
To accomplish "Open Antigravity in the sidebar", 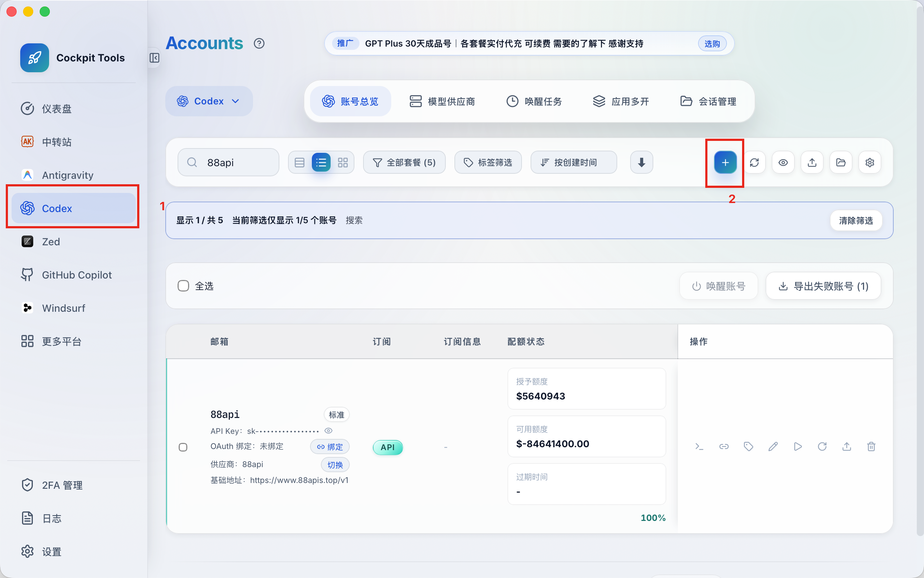I will [x=73, y=175].
